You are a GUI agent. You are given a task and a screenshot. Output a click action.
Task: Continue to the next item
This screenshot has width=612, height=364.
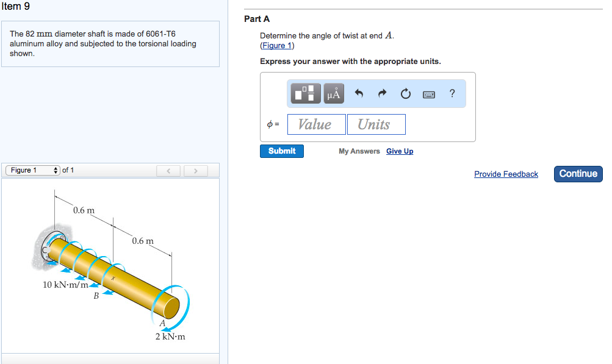coord(578,174)
